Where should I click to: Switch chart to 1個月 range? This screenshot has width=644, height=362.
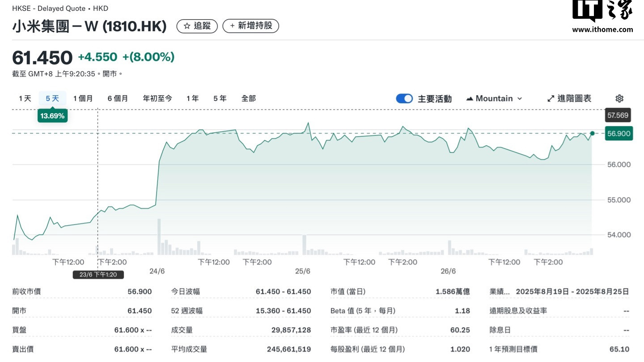point(83,98)
